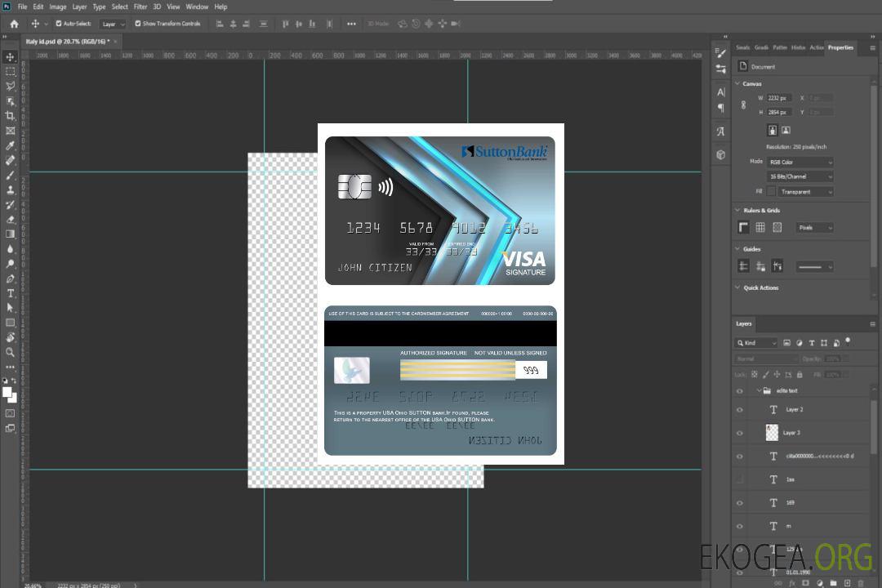
Task: Toggle rulers display button
Action: (744, 227)
